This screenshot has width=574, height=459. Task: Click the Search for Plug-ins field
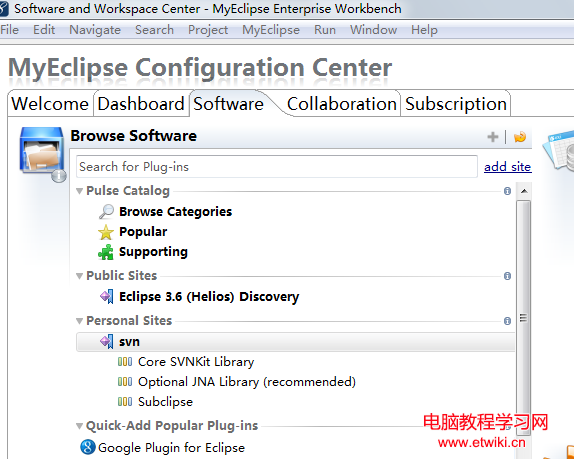(x=277, y=167)
